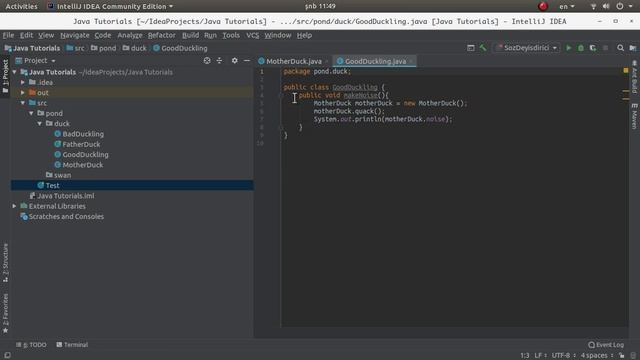Viewport: 640px width, 360px height.
Task: Open Project Structure icon in toolbar
Action: 633,48
